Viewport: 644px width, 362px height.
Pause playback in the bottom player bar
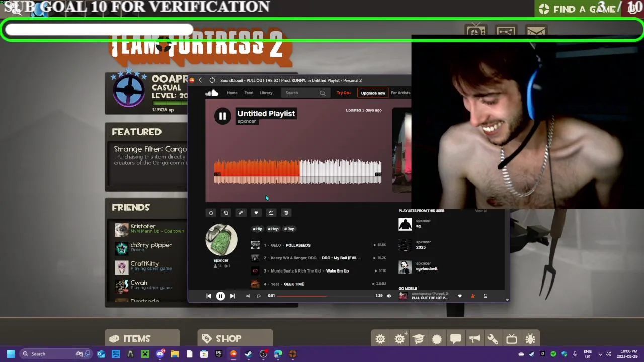220,296
